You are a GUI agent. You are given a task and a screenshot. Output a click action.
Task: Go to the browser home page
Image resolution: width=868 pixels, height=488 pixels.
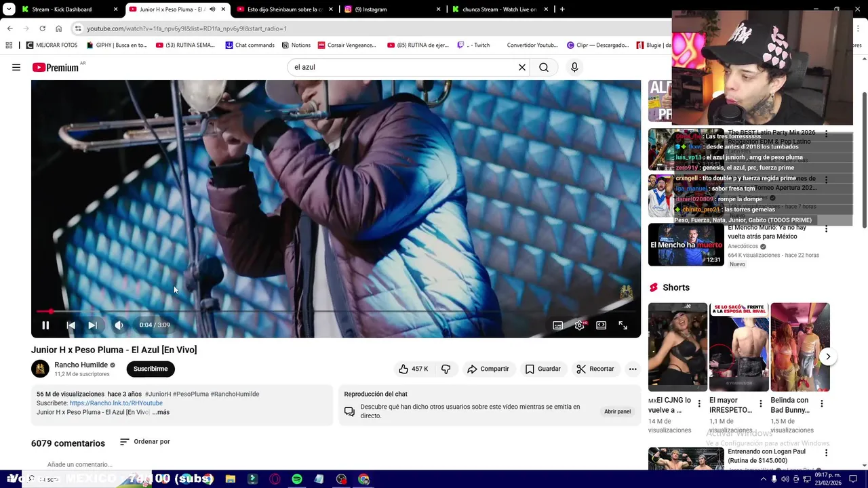pyautogui.click(x=58, y=28)
